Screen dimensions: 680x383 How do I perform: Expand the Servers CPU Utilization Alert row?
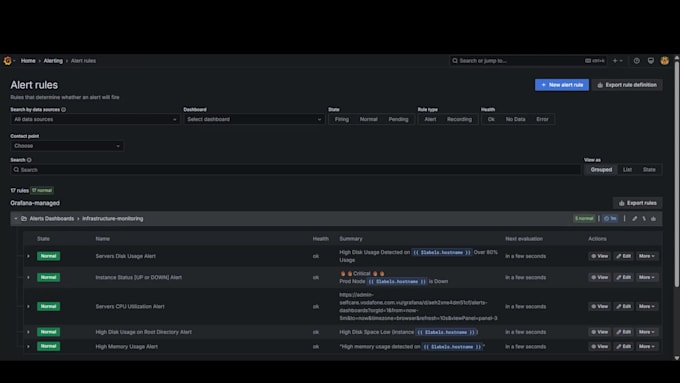29,306
